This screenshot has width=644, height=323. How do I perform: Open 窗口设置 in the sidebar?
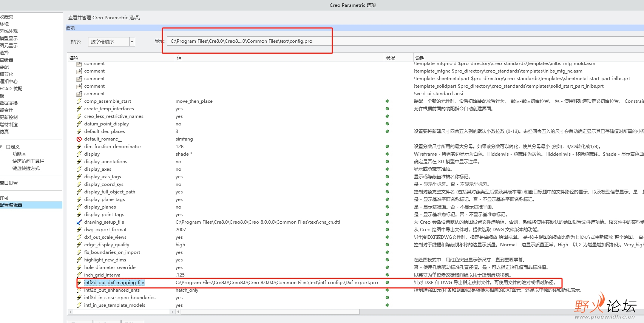tap(9, 183)
